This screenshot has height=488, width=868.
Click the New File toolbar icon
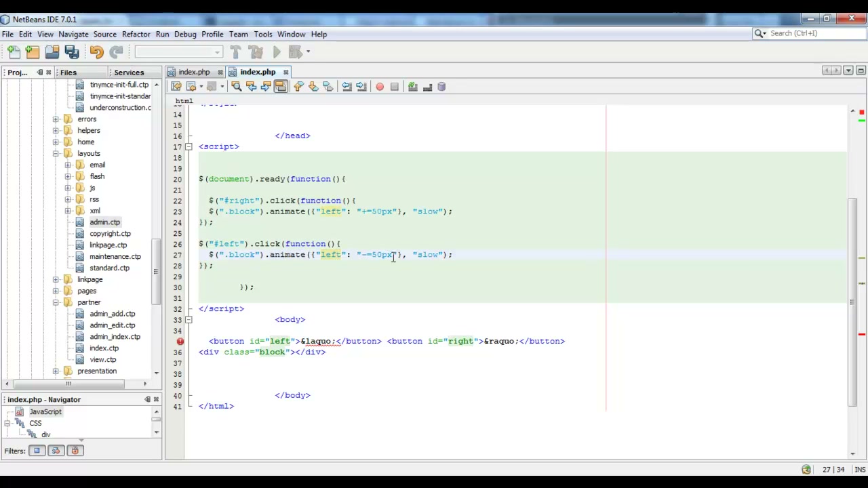[14, 52]
